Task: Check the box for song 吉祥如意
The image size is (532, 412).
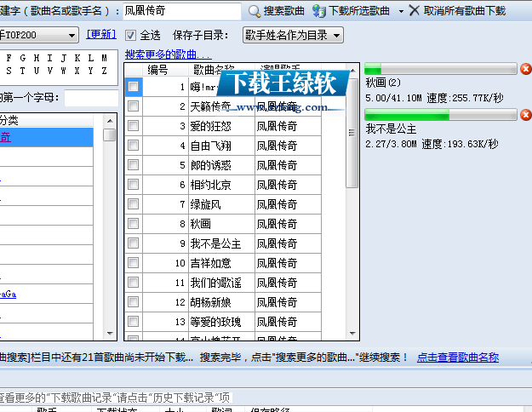Action: (x=134, y=263)
